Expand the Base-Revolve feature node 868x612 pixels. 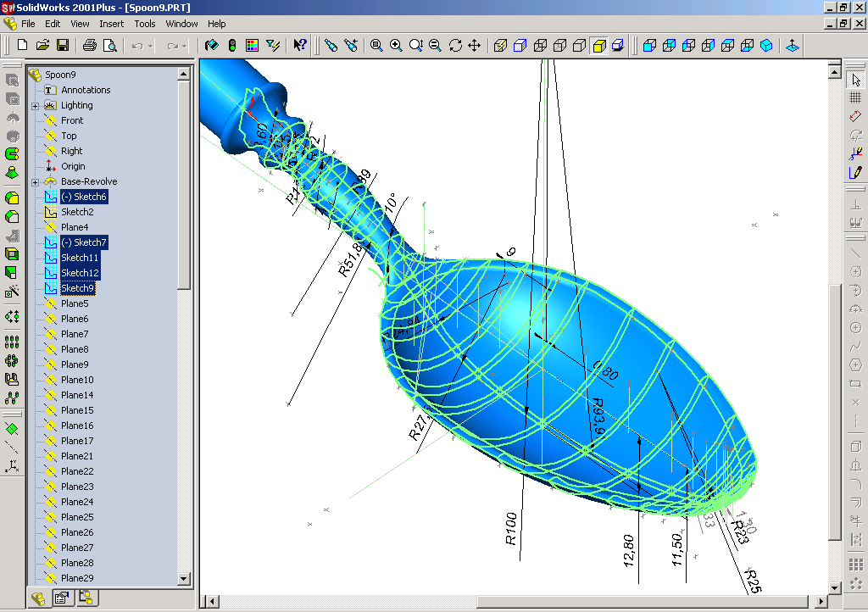(x=36, y=182)
